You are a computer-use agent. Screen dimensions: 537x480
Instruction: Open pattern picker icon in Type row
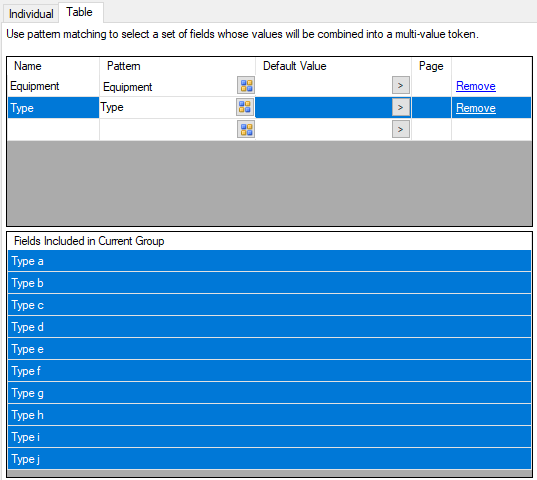245,107
